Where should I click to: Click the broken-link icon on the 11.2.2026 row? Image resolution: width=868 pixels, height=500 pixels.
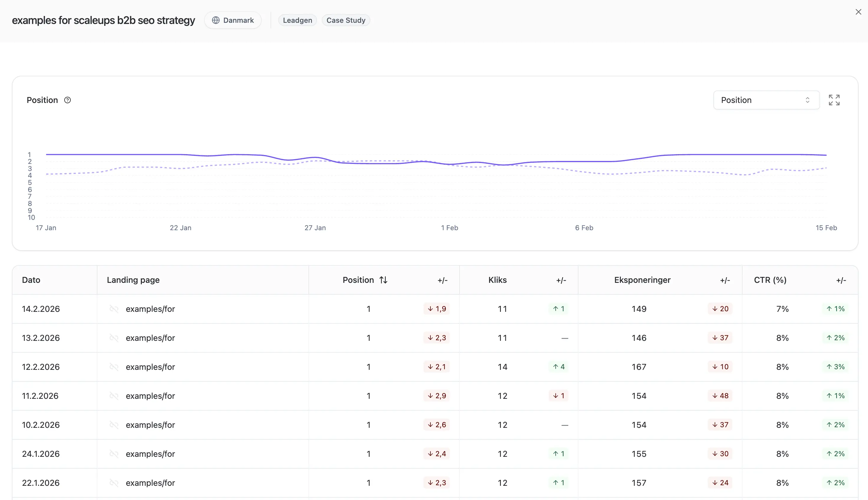113,396
